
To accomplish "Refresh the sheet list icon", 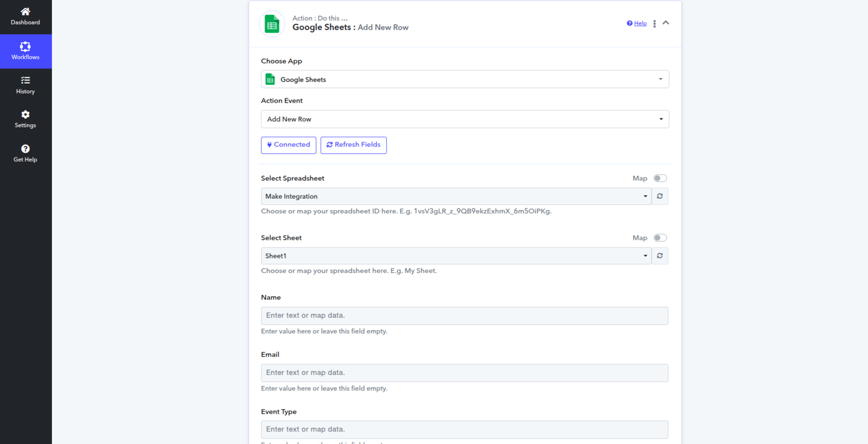I will 660,256.
